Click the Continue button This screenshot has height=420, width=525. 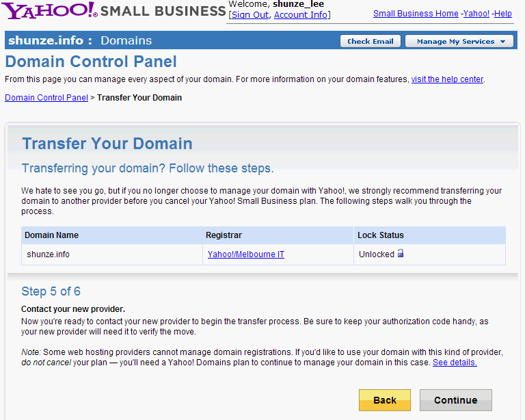pyautogui.click(x=456, y=400)
